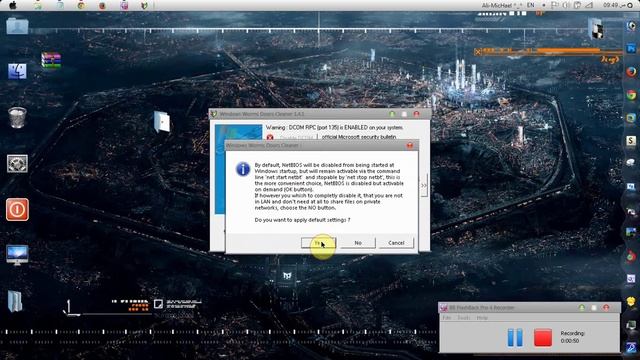Click the checkerboard thumbnail icon at top right
The width and height of the screenshot is (640, 360).
(596, 29)
